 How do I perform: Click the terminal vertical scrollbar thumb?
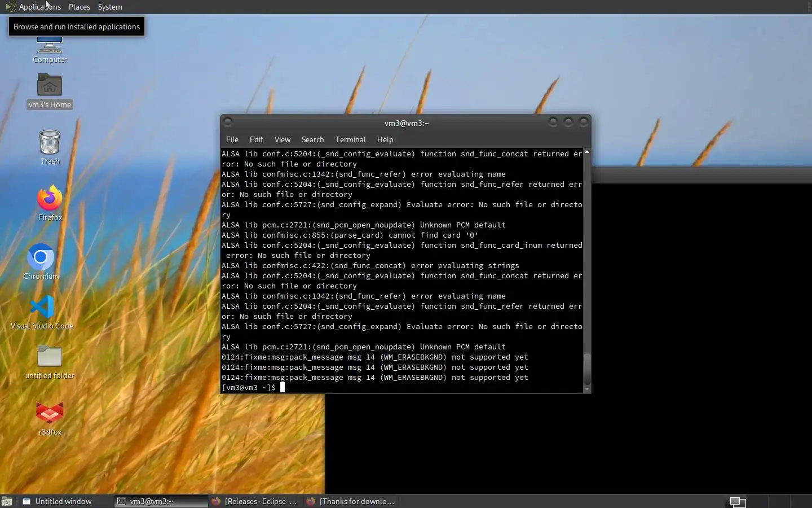[x=587, y=369]
